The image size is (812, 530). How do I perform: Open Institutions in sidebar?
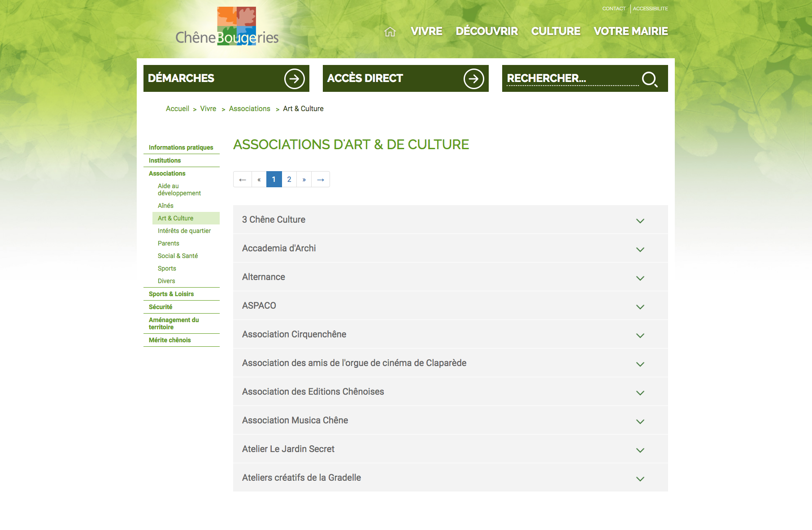(165, 160)
